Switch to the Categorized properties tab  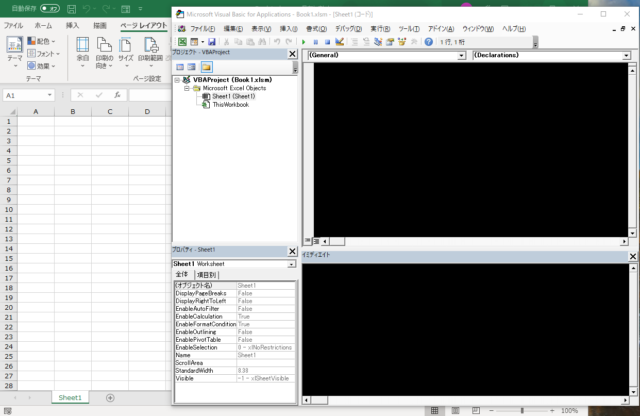pyautogui.click(x=205, y=274)
